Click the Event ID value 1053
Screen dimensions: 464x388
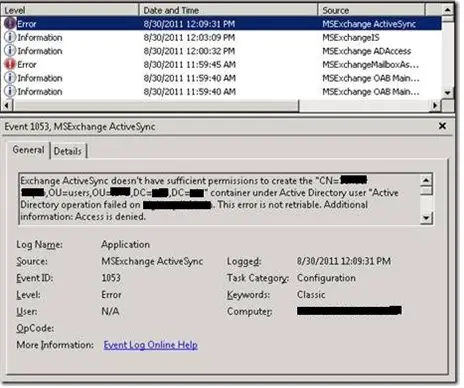point(111,278)
